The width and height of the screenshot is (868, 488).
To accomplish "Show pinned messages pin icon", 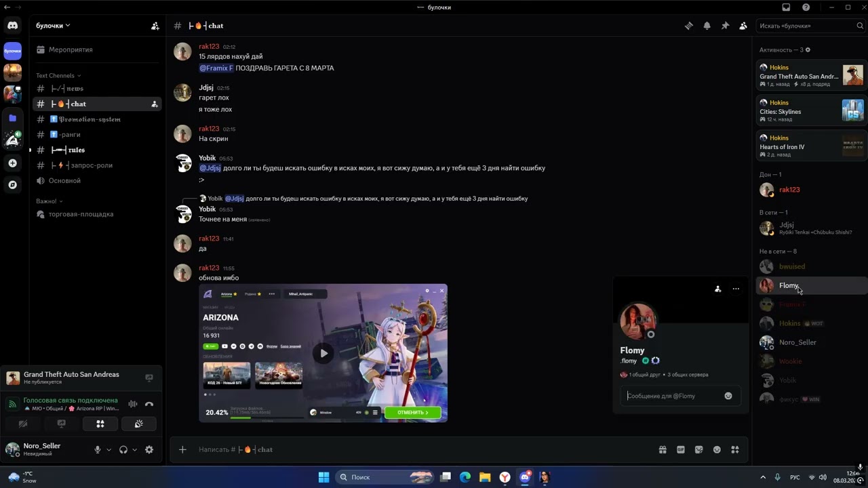I will [725, 26].
